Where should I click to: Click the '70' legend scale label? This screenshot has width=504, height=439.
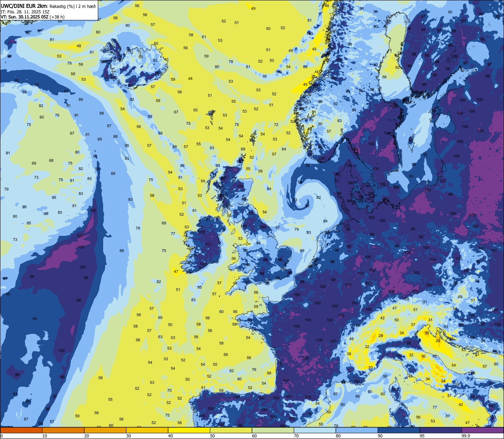pyautogui.click(x=296, y=436)
